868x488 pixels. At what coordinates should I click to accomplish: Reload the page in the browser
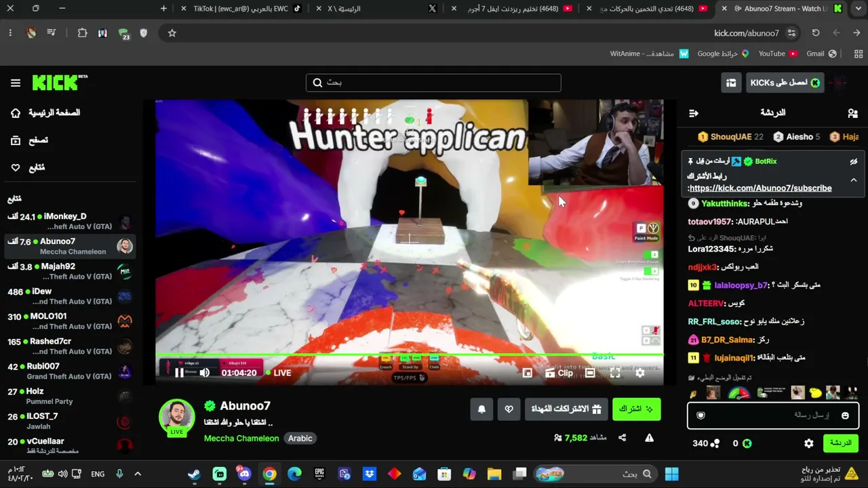click(x=816, y=33)
